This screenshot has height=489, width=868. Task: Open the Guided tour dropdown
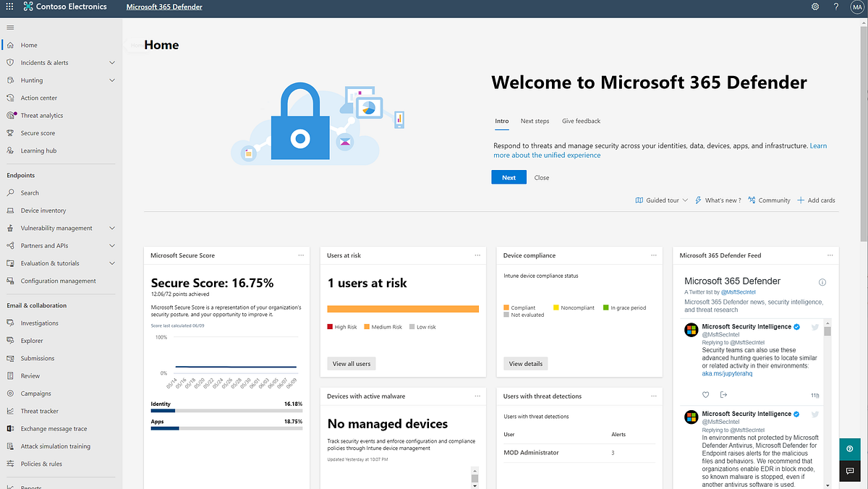point(661,200)
